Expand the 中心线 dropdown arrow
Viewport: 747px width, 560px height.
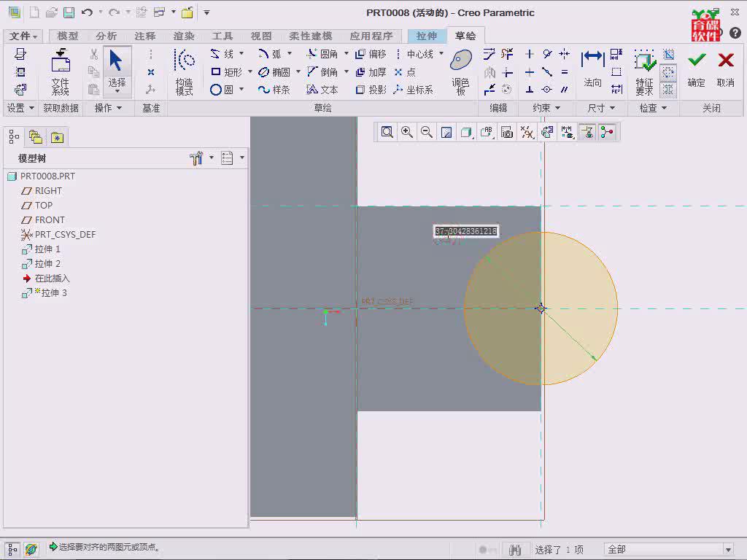441,53
